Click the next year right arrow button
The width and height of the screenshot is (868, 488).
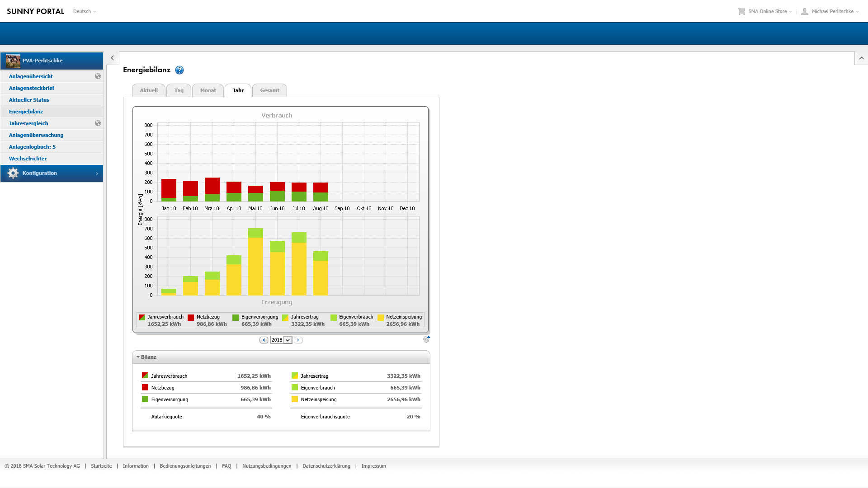pyautogui.click(x=298, y=340)
